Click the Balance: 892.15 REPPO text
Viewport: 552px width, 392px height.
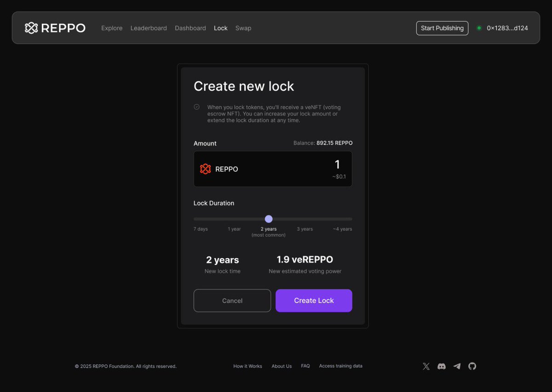323,143
